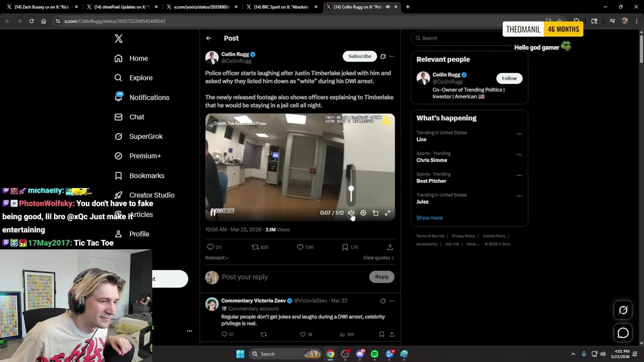Open more options for Lice trend
644x362 pixels.
point(519,134)
